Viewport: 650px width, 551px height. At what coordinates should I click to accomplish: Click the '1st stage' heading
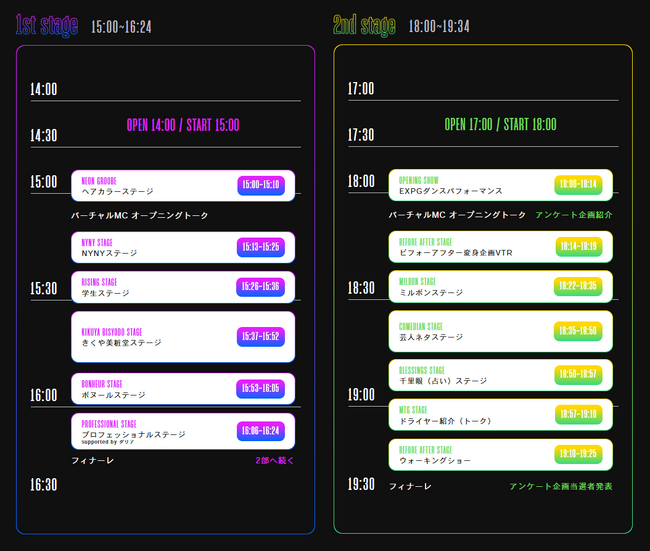(47, 26)
